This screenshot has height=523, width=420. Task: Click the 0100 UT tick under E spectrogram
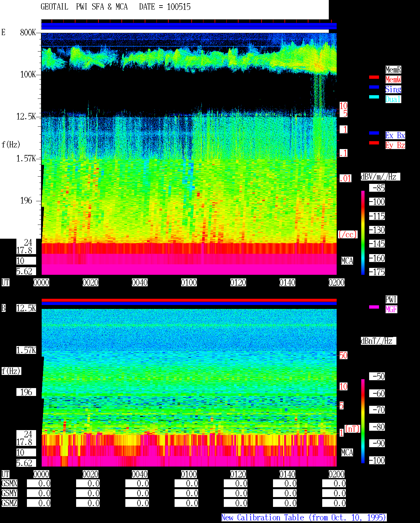[189, 282]
